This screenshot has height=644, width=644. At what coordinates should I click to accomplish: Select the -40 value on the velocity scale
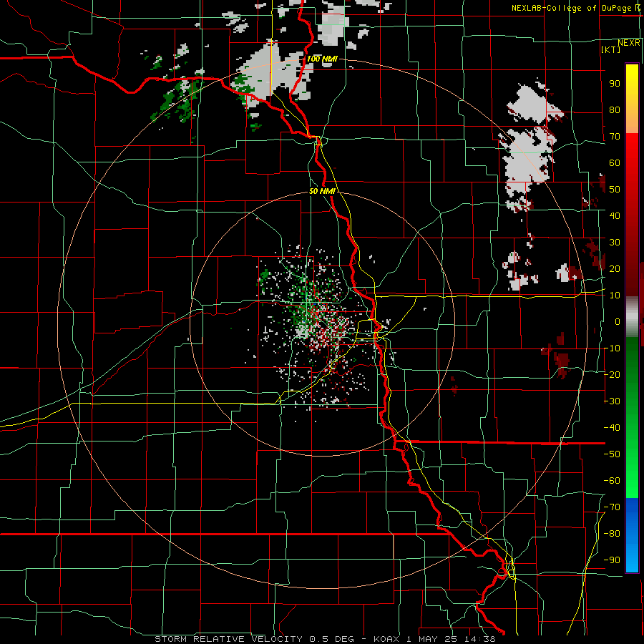coord(612,428)
